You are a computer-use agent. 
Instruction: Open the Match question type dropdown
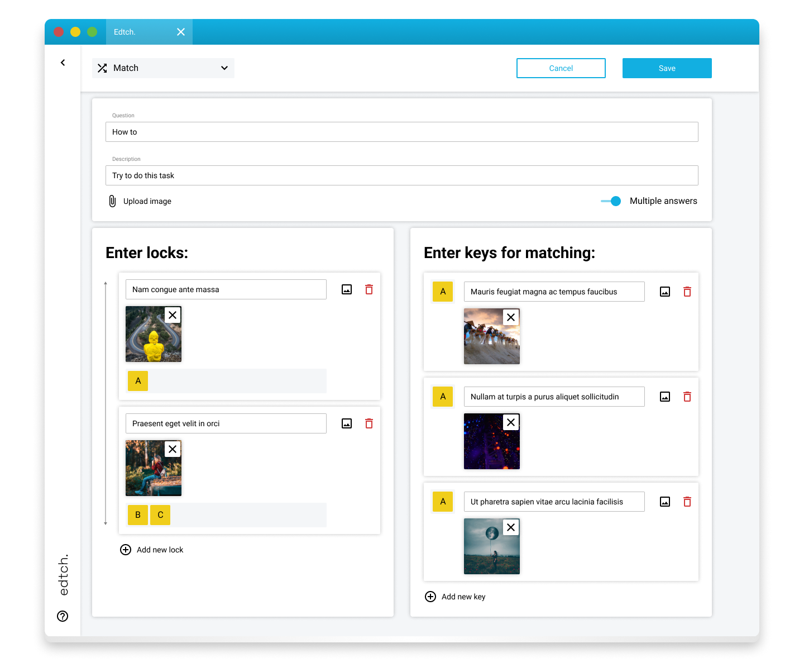163,68
